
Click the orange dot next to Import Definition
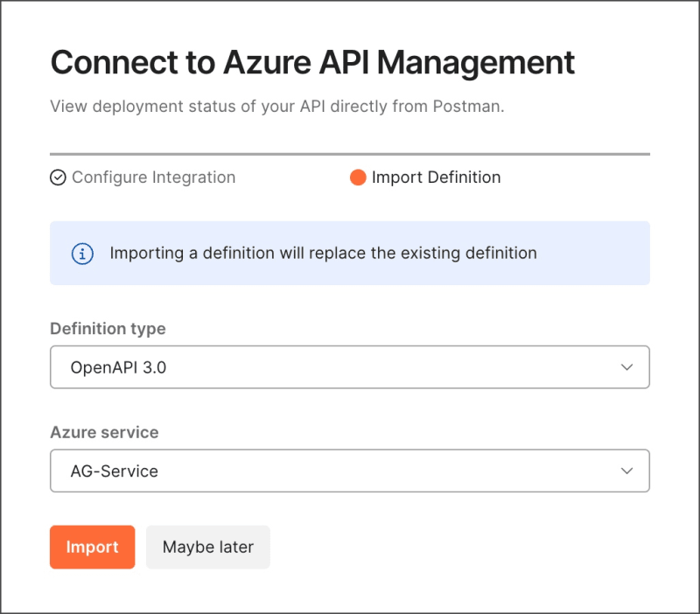(358, 177)
